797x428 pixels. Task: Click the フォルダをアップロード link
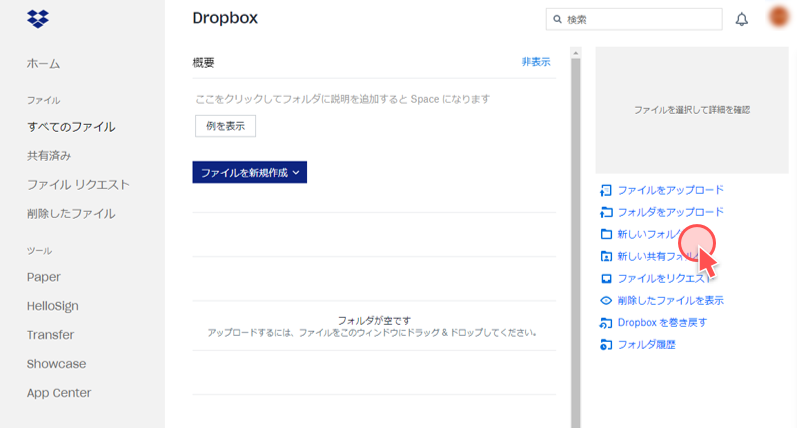point(670,212)
